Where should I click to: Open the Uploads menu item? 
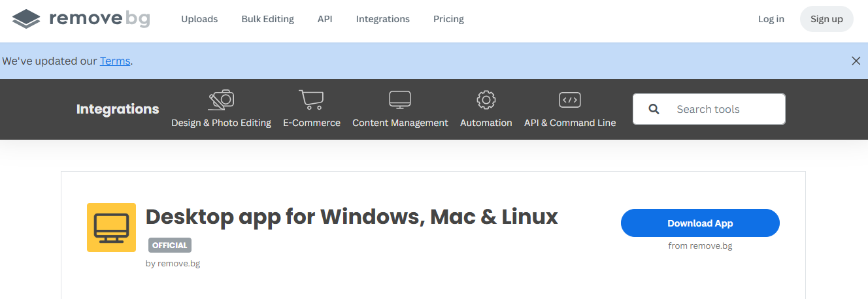click(x=199, y=19)
